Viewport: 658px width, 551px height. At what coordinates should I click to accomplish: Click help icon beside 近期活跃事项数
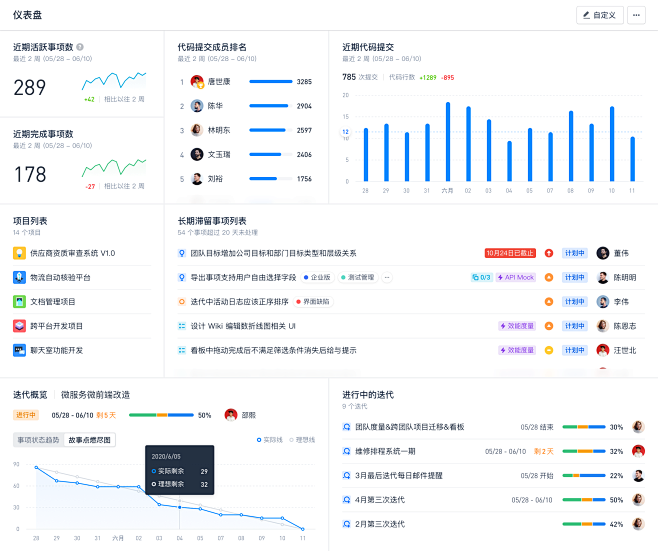[80, 47]
